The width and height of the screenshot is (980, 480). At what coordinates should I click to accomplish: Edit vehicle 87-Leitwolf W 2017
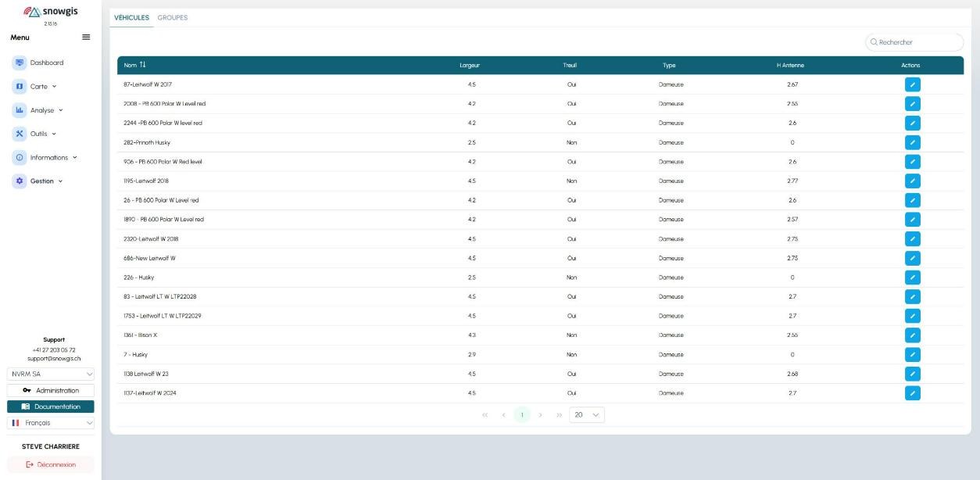(912, 84)
